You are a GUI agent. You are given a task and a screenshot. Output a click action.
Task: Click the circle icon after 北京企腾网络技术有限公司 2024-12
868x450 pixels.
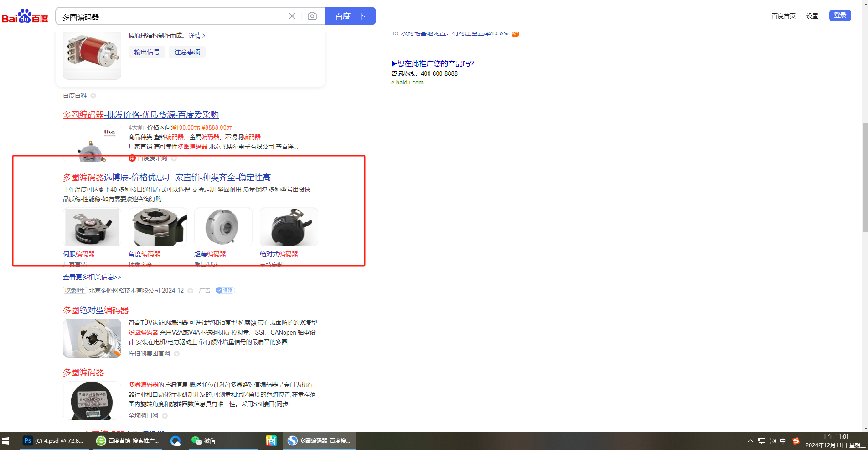click(x=191, y=291)
